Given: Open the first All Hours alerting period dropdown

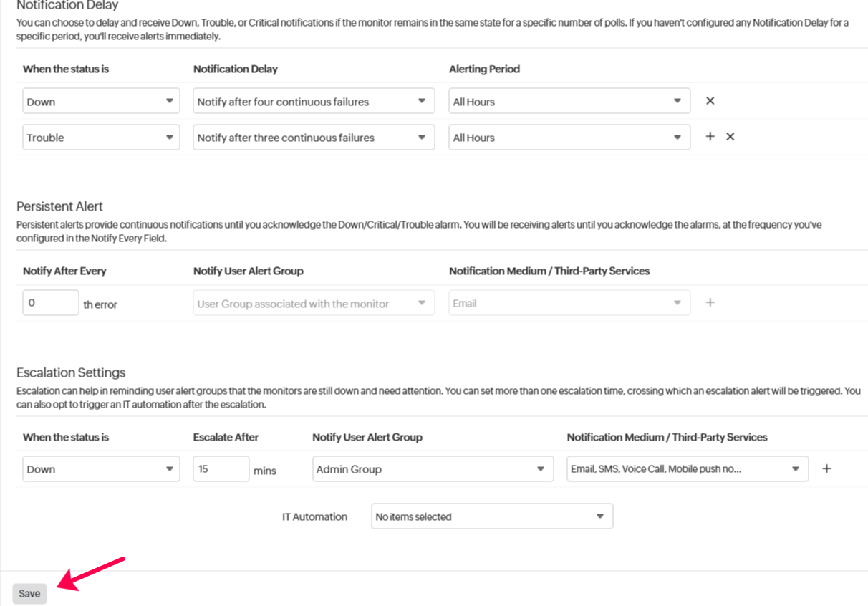Looking at the screenshot, I should point(569,102).
